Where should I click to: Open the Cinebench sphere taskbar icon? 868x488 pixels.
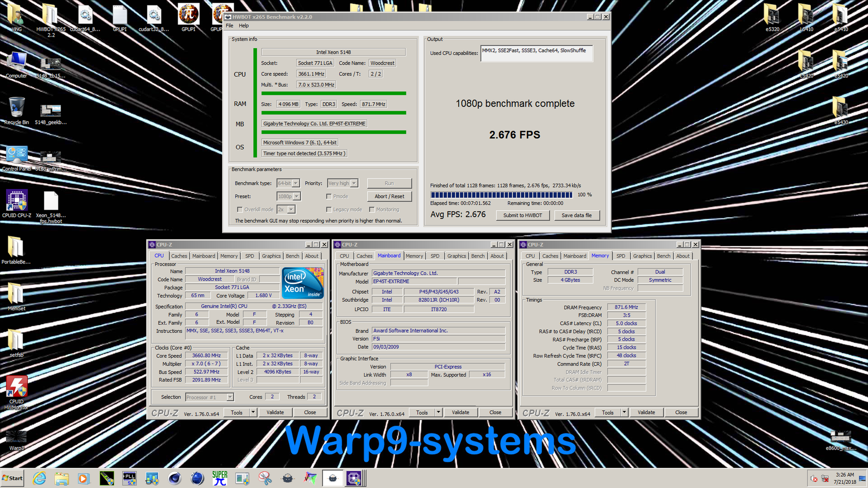(175, 478)
